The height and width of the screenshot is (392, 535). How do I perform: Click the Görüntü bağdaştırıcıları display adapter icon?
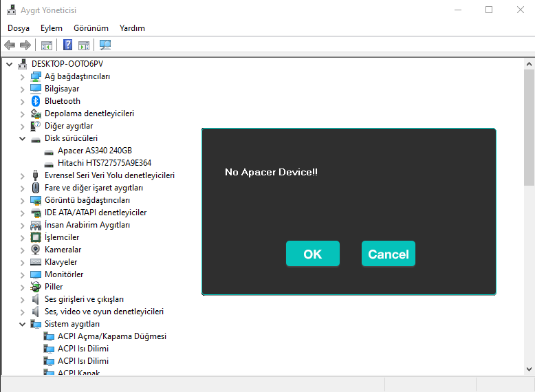pos(36,200)
